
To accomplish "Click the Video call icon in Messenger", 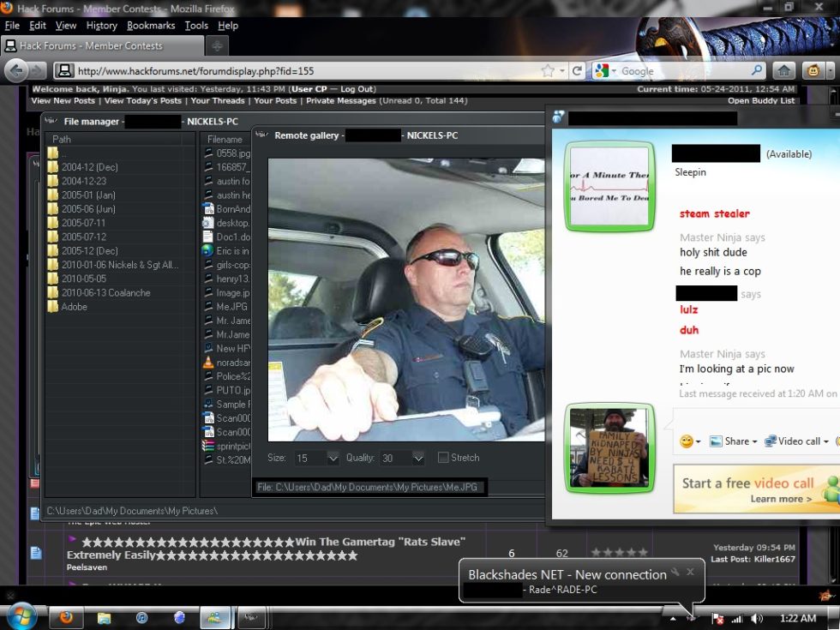I will pyautogui.click(x=771, y=441).
